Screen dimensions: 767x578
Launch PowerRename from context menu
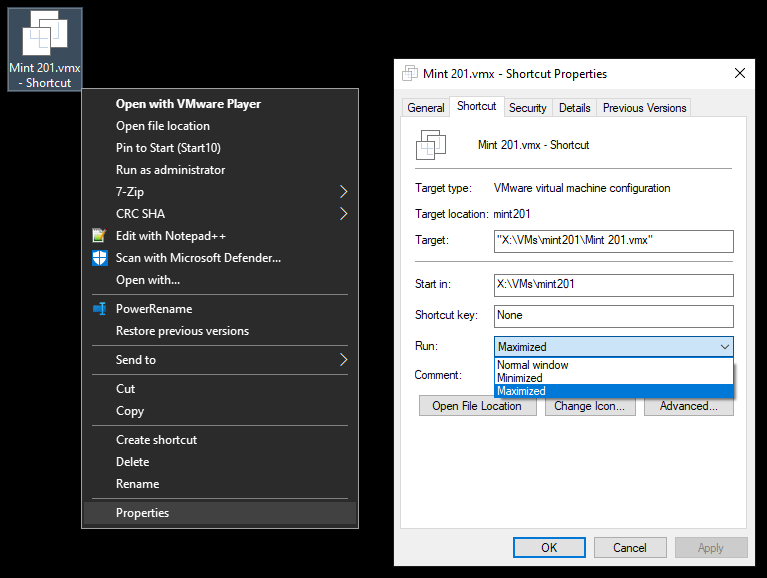point(220,309)
